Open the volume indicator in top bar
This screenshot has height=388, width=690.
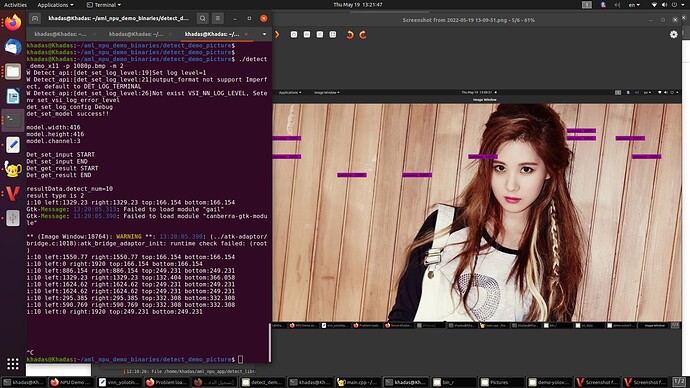(664, 5)
